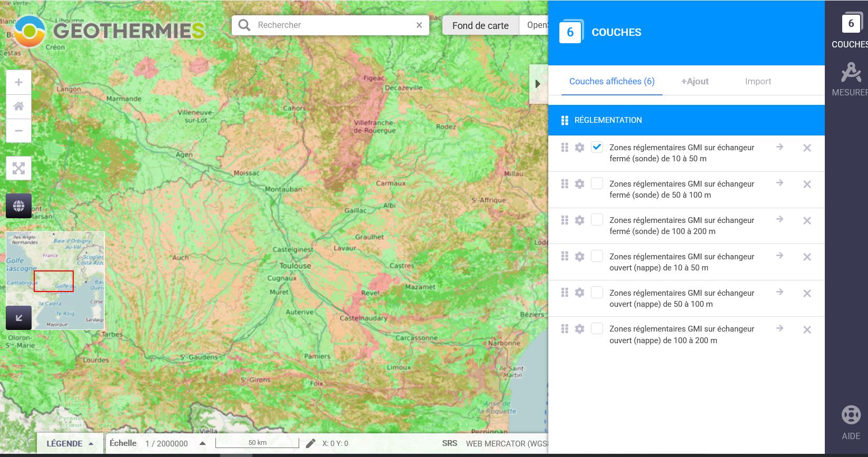Enable layer nappe de 100 à 200 m
Image resolution: width=868 pixels, height=457 pixels.
597,328
